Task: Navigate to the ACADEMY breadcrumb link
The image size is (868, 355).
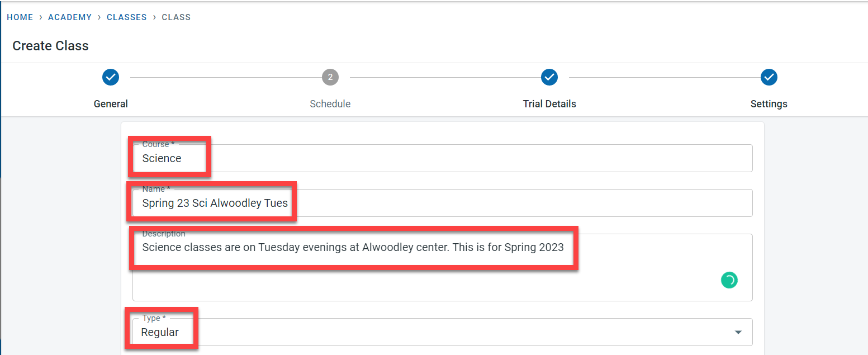Action: [x=70, y=17]
